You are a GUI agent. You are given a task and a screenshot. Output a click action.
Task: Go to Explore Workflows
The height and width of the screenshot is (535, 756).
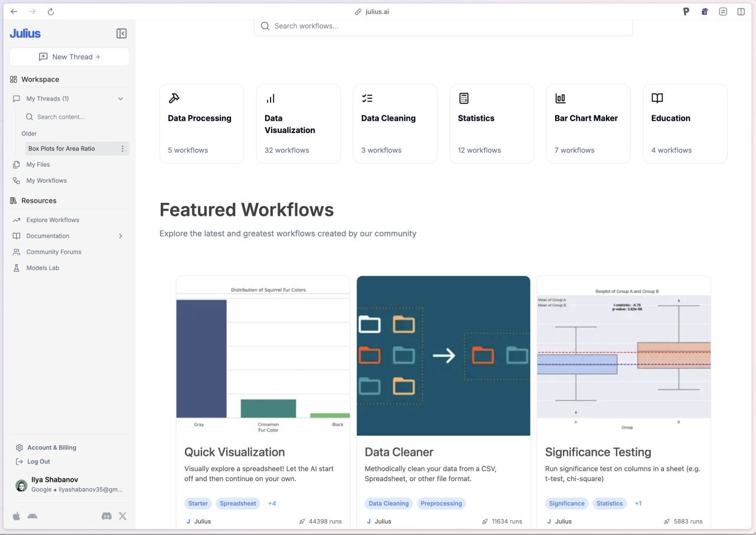(53, 220)
